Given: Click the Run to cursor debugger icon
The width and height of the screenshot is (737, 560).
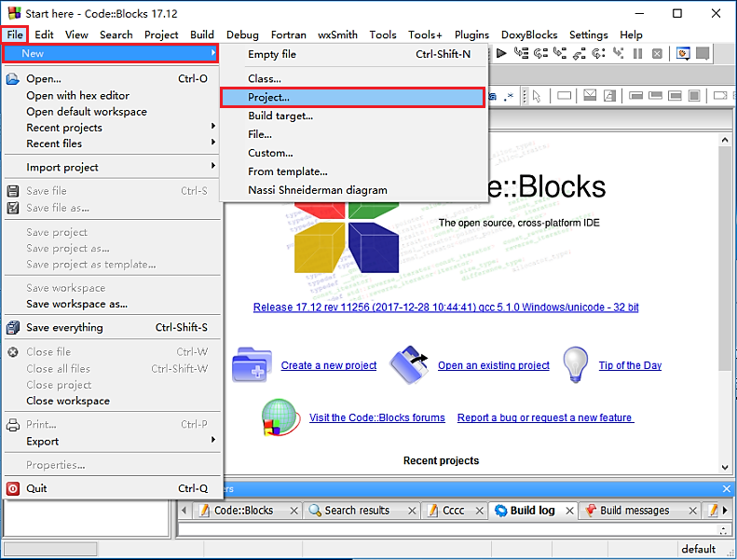Looking at the screenshot, I should pos(521,53).
